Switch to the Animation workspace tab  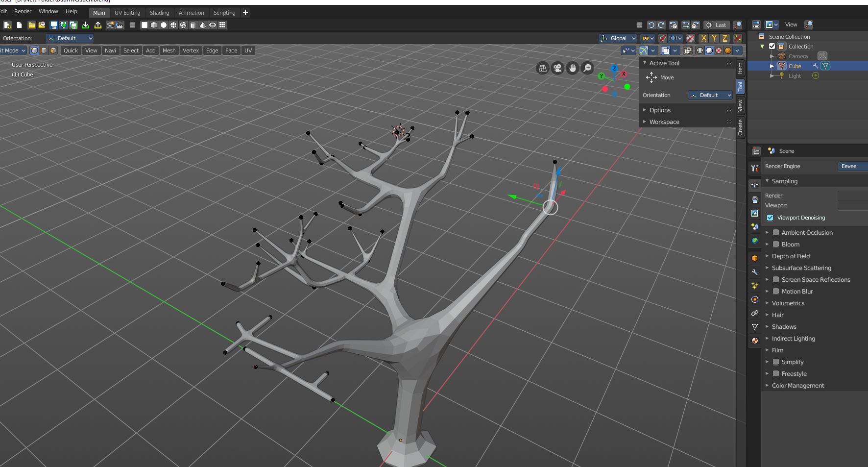(x=192, y=13)
